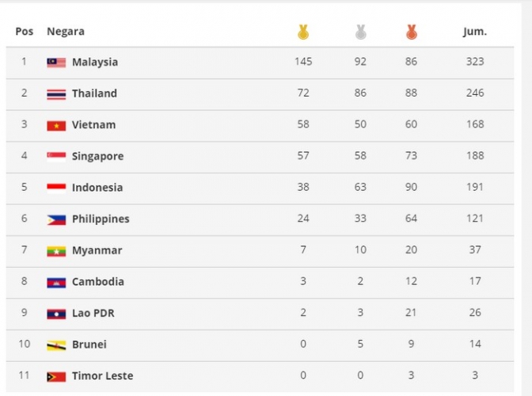Open the Lao PDR country link
Viewport: 532px width, 396px height.
coord(93,313)
